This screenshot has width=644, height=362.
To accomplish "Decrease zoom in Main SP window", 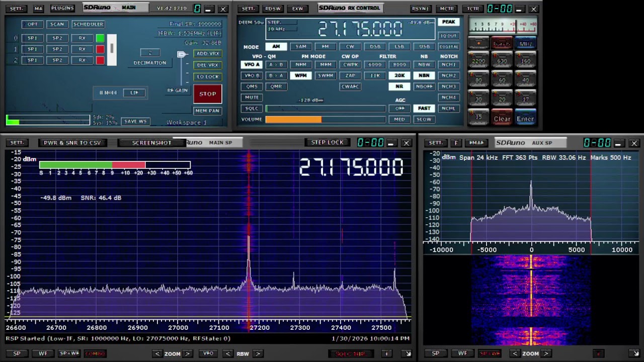I will tap(157, 353).
